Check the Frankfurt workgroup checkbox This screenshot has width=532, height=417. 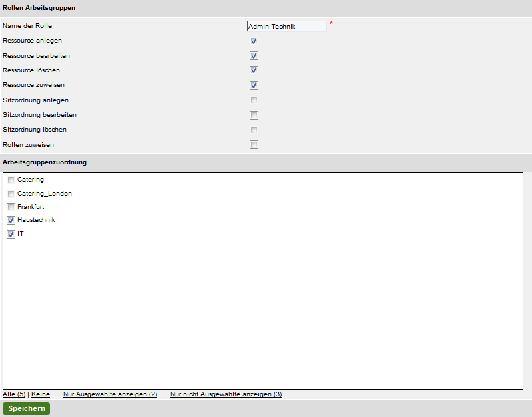(x=11, y=207)
